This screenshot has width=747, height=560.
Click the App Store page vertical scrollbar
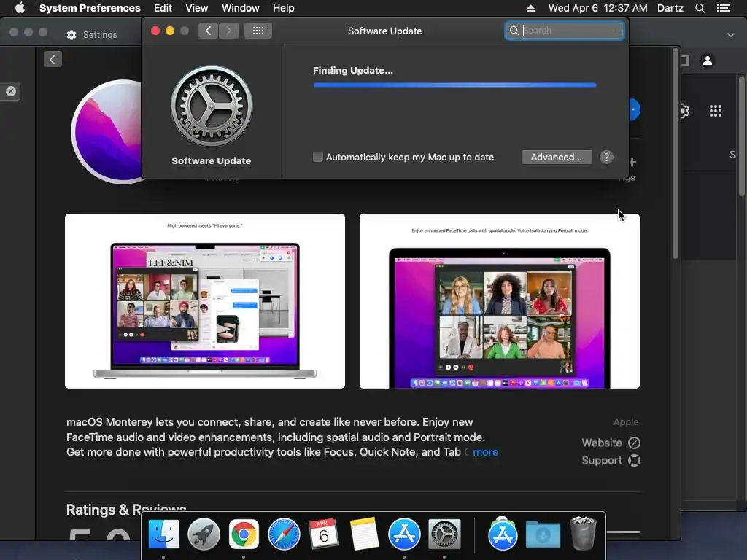pyautogui.click(x=675, y=155)
